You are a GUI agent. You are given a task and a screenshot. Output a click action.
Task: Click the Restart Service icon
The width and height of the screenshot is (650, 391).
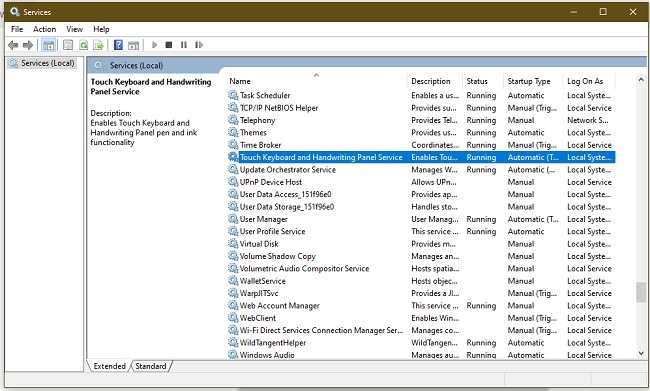(x=199, y=45)
